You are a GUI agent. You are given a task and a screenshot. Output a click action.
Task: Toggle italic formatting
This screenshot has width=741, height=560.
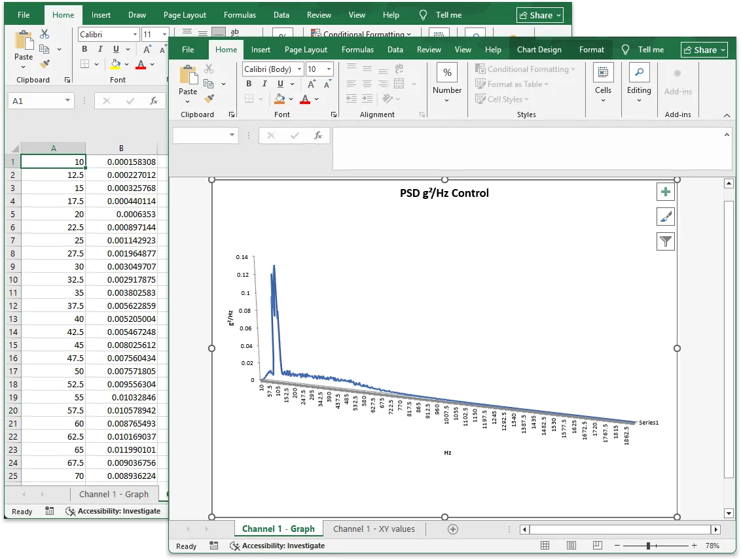pyautogui.click(x=263, y=84)
